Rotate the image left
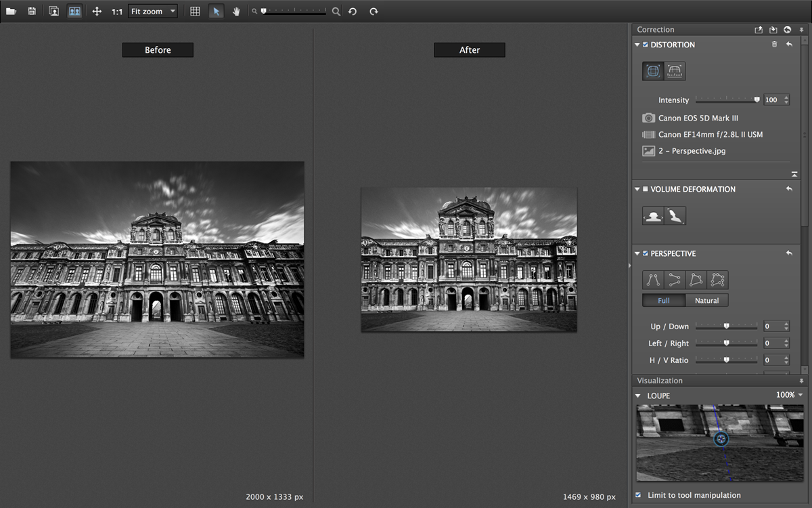812x508 pixels. tap(353, 12)
